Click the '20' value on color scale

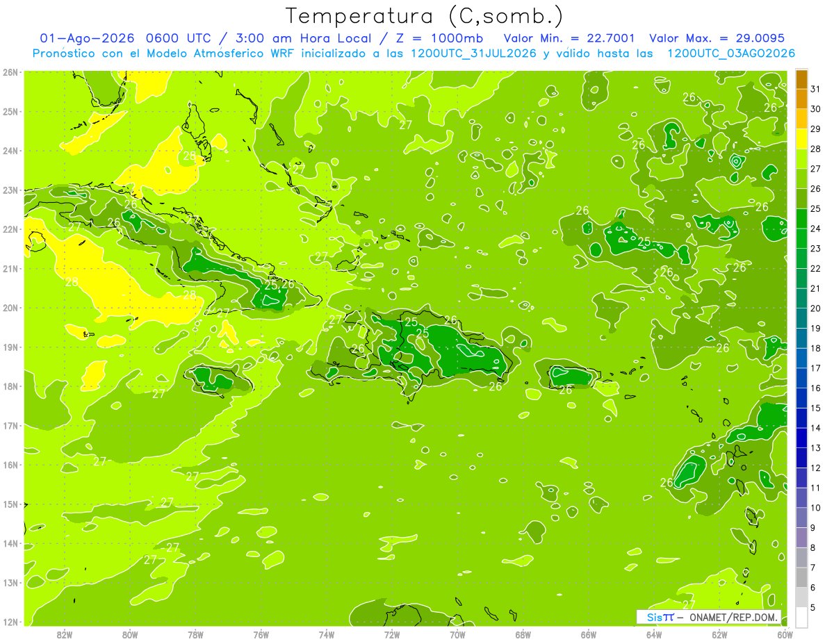tap(816, 308)
